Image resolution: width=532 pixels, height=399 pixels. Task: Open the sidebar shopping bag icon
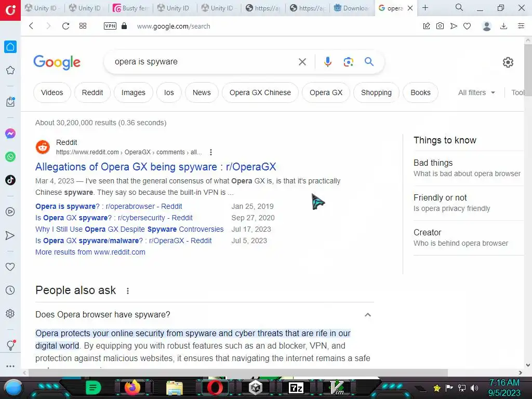(10, 101)
